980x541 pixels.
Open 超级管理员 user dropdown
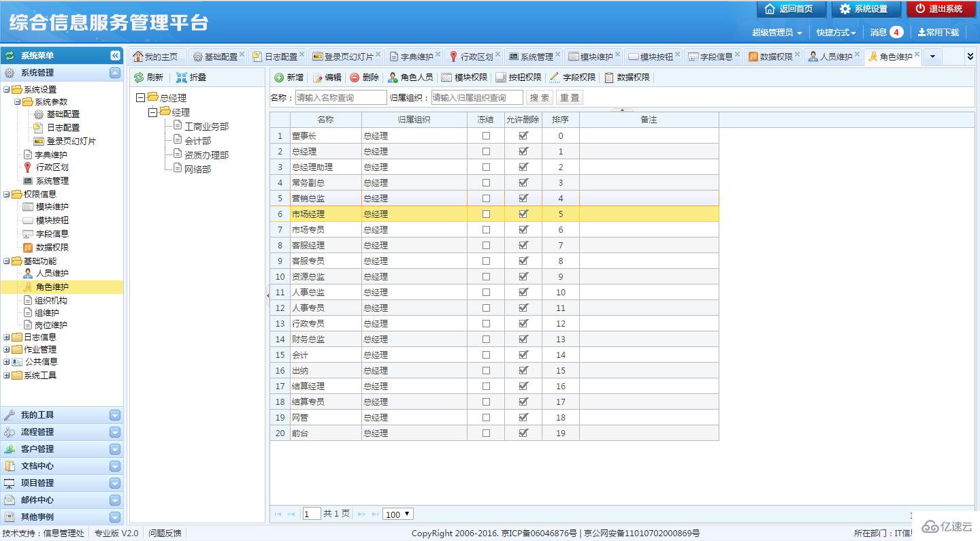point(777,33)
